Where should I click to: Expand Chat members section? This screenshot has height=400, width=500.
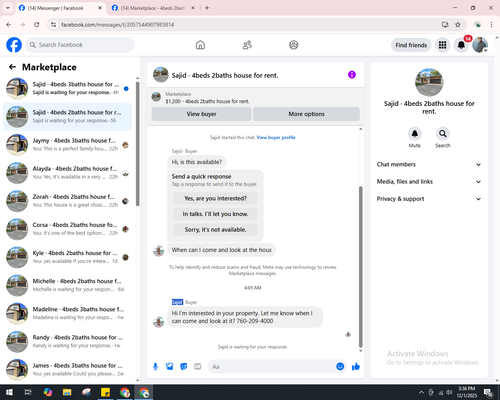(429, 164)
